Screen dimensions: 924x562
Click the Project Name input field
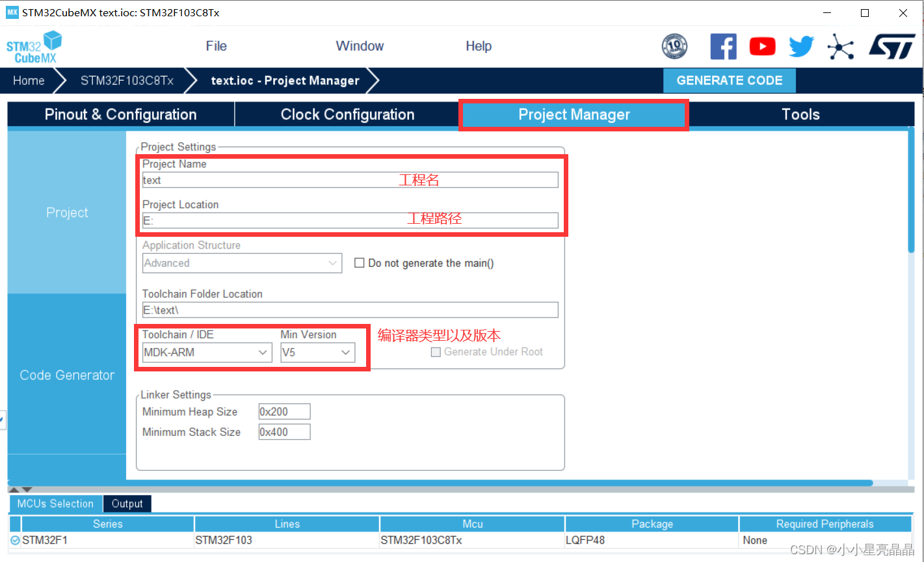tap(350, 180)
